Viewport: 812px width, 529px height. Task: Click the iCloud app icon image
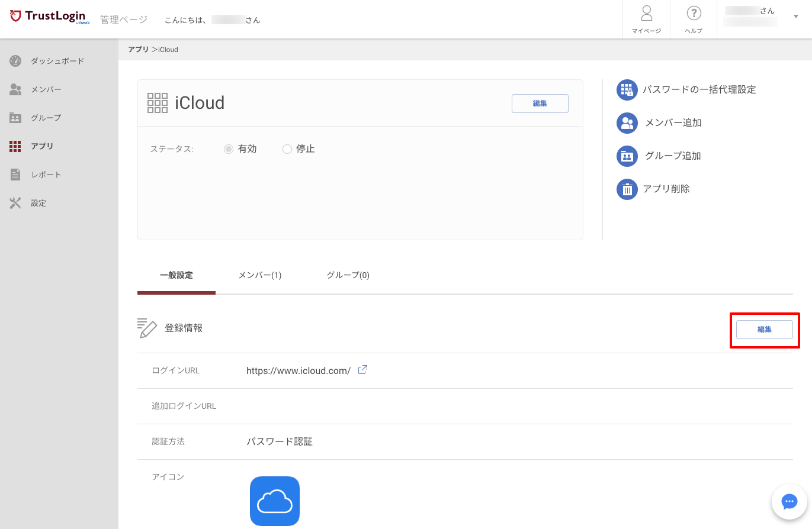click(x=275, y=501)
